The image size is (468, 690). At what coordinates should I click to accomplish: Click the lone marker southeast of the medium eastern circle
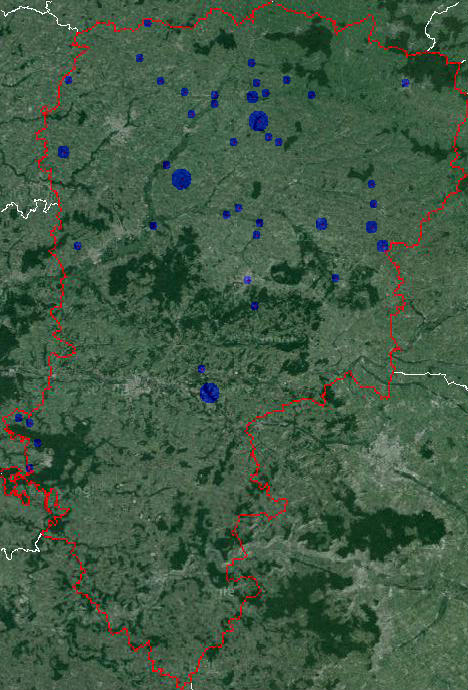335,278
